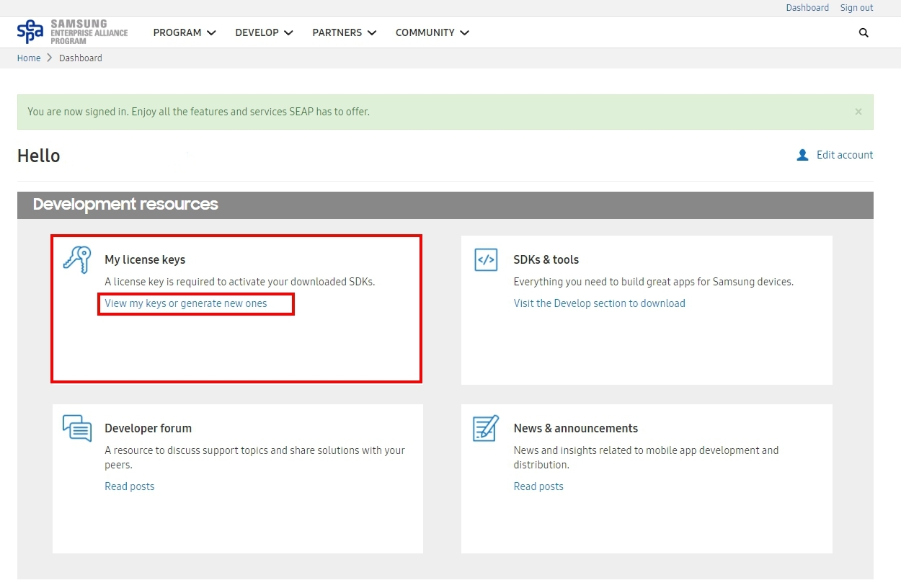Go to Home in the breadcrumb
Screen dimensions: 901x588
(29, 58)
